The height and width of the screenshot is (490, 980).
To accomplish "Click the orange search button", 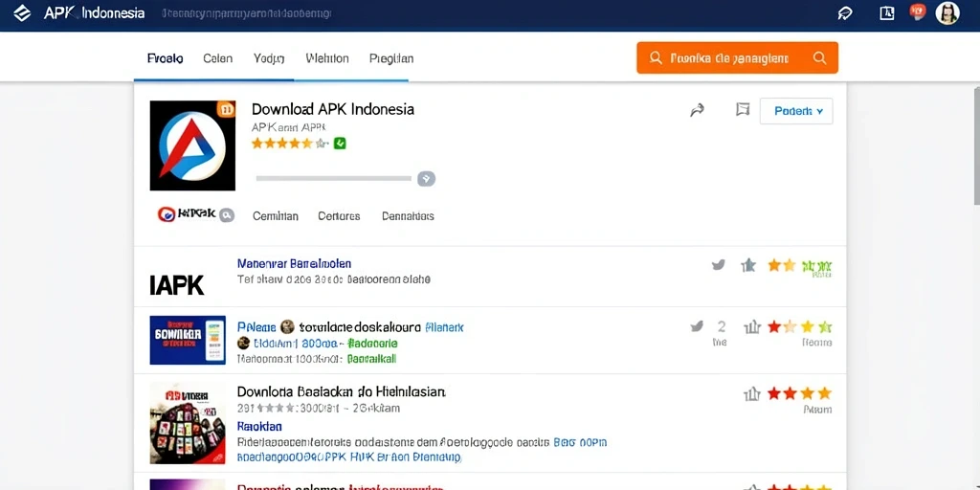I will click(x=738, y=58).
